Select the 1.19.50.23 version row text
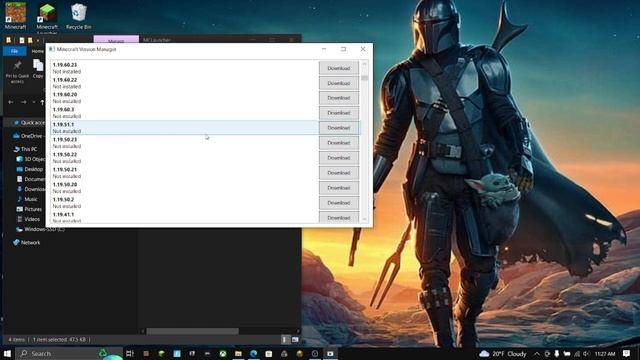Image resolution: width=640 pixels, height=360 pixels. 65,140
